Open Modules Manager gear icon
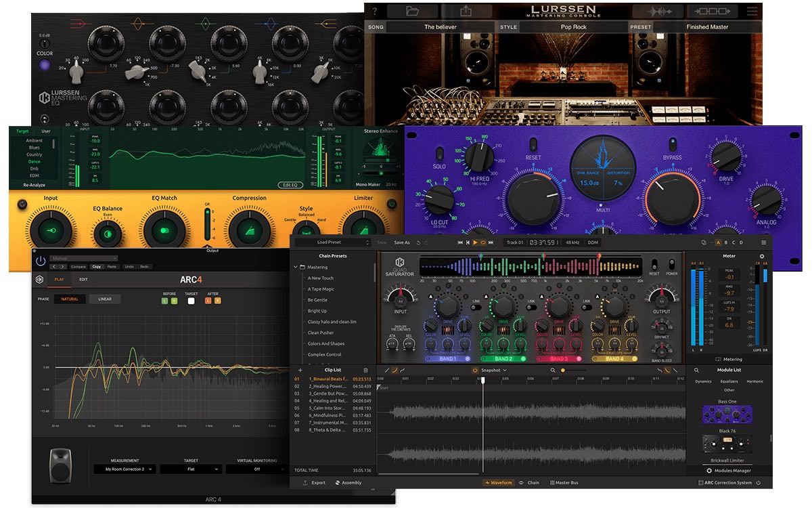Viewport: 812px width, 508px height. point(709,470)
